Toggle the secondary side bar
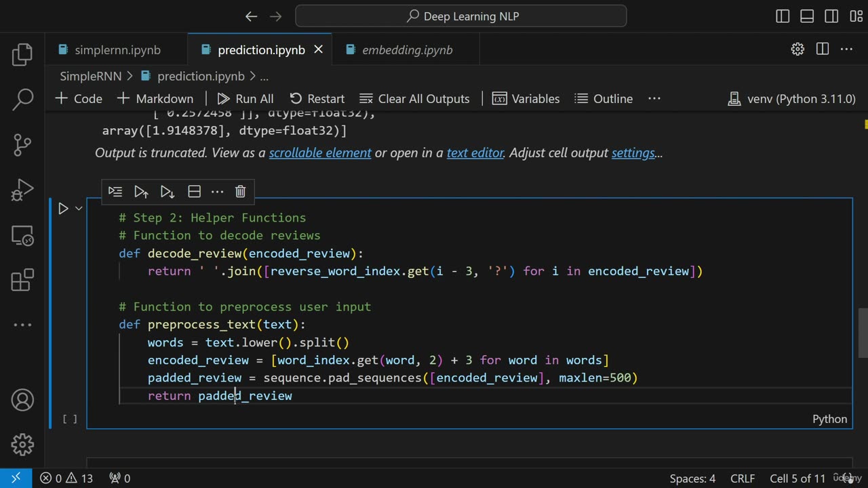 pyautogui.click(x=831, y=16)
